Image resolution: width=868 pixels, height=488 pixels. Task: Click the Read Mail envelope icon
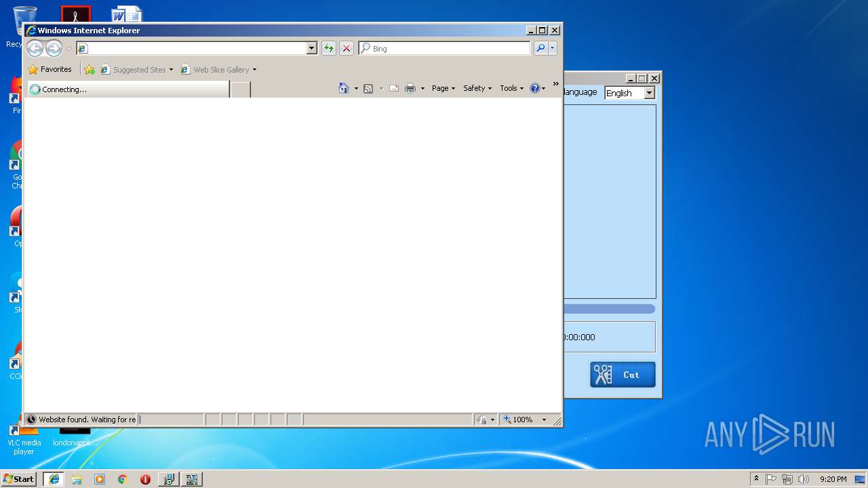tap(393, 88)
